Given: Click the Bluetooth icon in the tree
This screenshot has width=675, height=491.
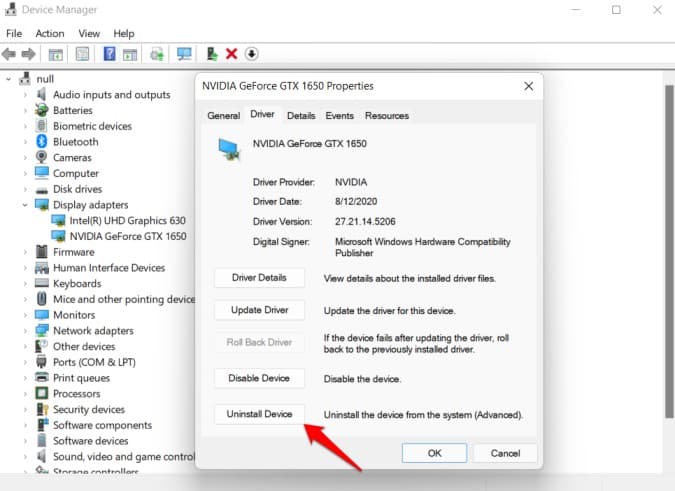Looking at the screenshot, I should tap(42, 141).
